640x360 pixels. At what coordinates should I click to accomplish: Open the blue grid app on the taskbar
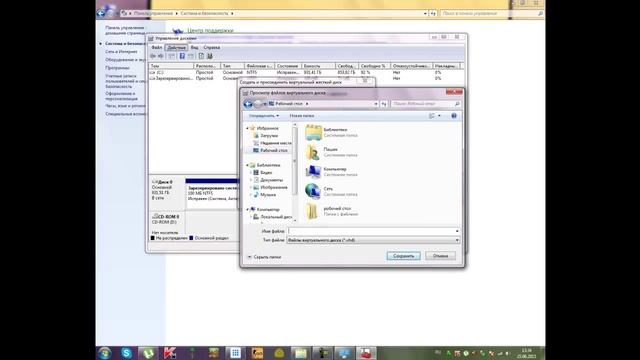(x=235, y=353)
